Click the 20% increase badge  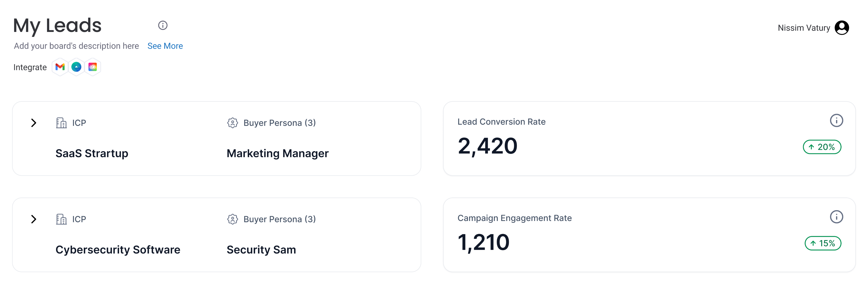[822, 147]
